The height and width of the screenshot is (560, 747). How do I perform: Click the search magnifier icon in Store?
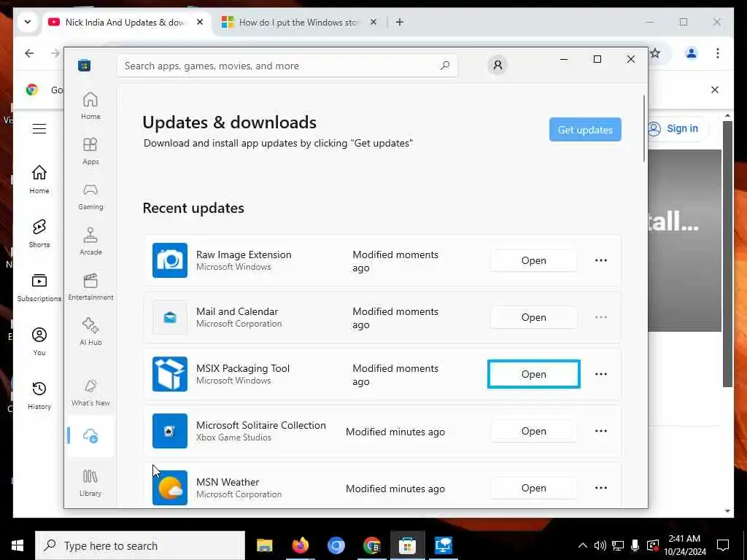[445, 65]
